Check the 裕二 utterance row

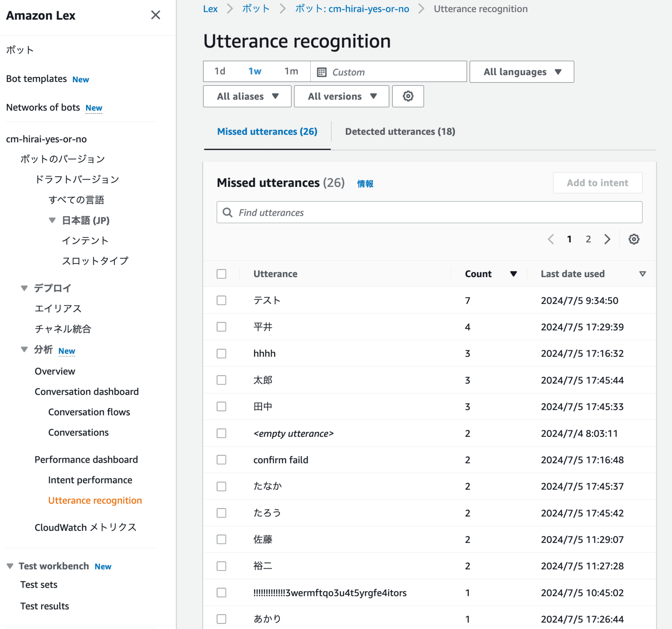coord(221,566)
